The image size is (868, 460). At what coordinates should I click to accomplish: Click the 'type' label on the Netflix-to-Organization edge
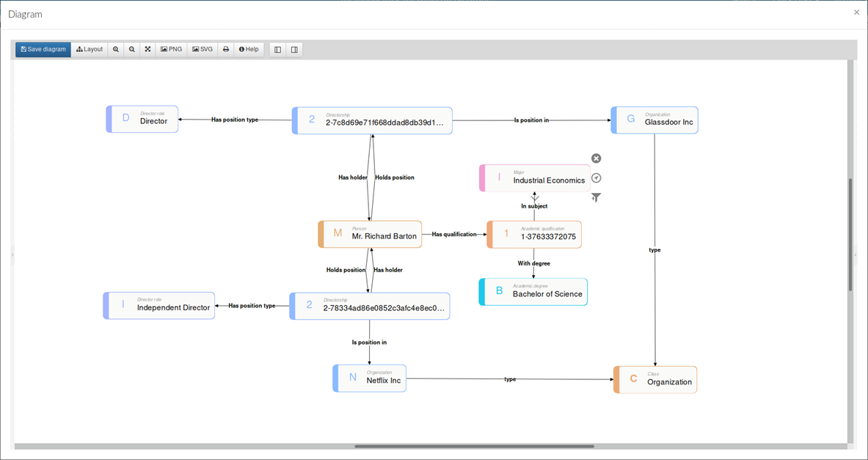click(x=510, y=379)
